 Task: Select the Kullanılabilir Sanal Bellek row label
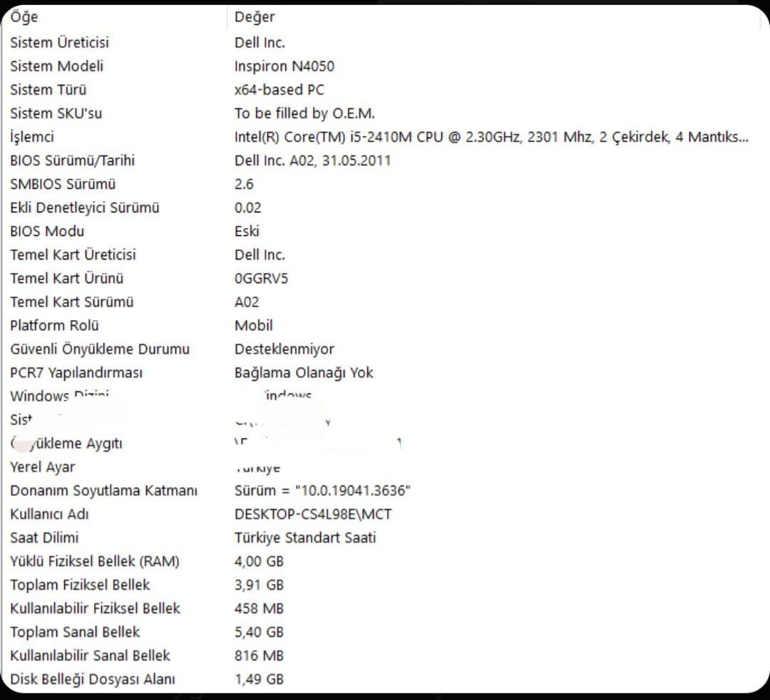(91, 655)
